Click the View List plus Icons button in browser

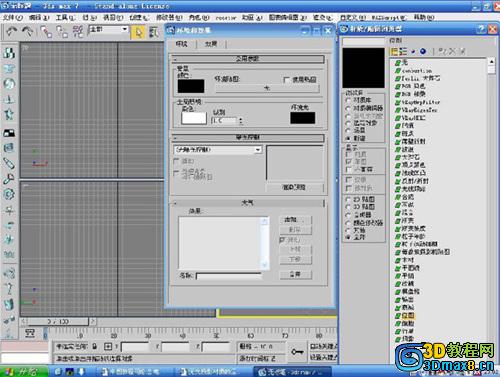pyautogui.click(x=403, y=51)
